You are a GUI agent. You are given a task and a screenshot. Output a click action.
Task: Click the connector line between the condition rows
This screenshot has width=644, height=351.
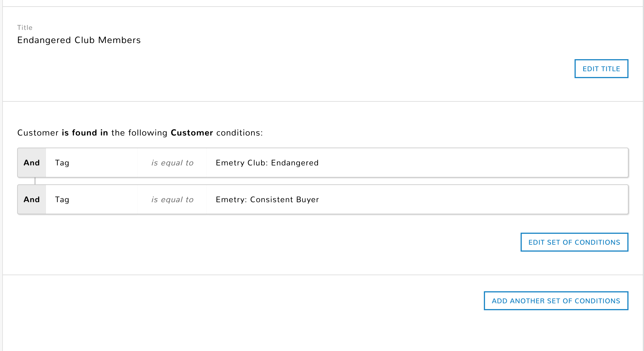[35, 181]
